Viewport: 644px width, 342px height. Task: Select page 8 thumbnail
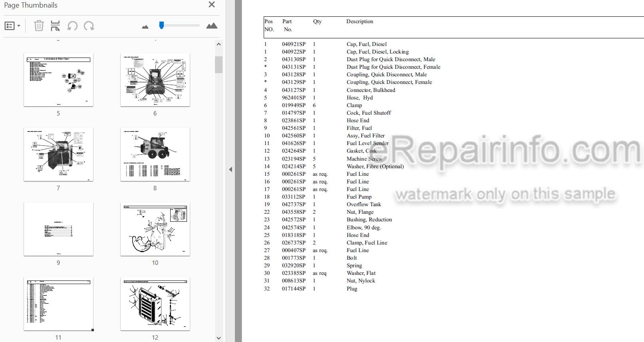point(155,155)
